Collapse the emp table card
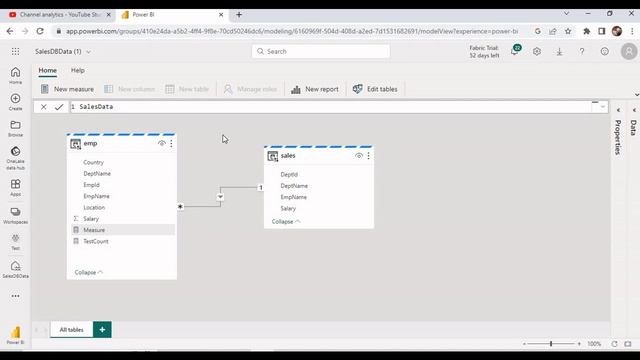640x360 pixels. pos(89,272)
